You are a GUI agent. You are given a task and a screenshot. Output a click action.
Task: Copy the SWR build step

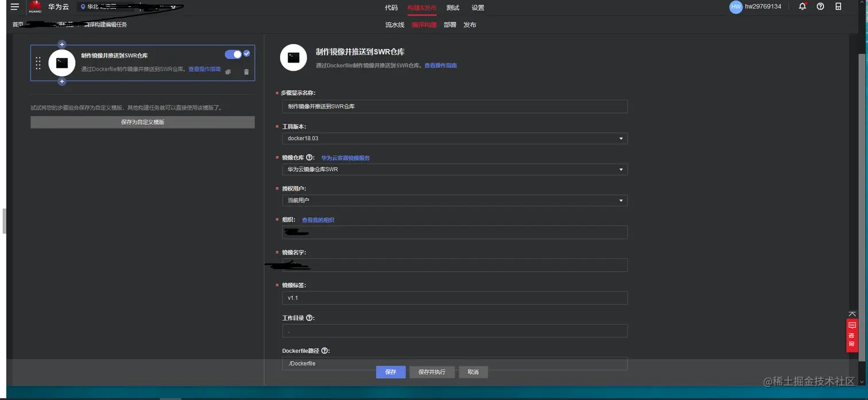228,72
